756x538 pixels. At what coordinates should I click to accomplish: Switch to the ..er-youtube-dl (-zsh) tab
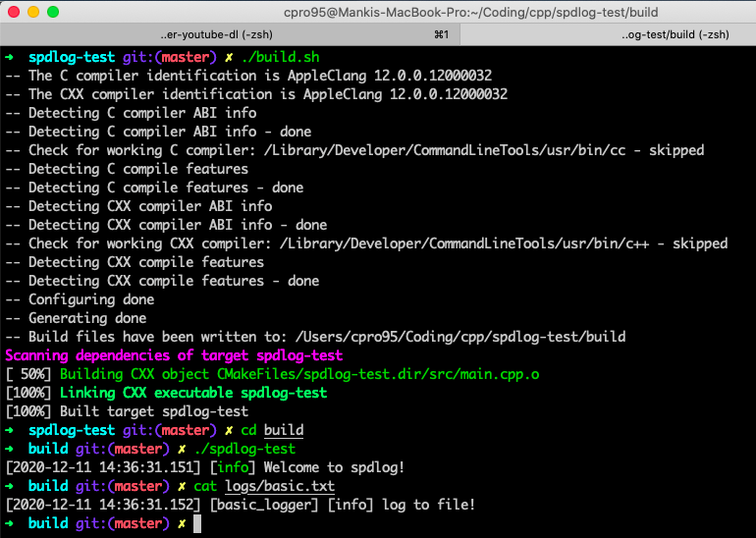(x=230, y=34)
